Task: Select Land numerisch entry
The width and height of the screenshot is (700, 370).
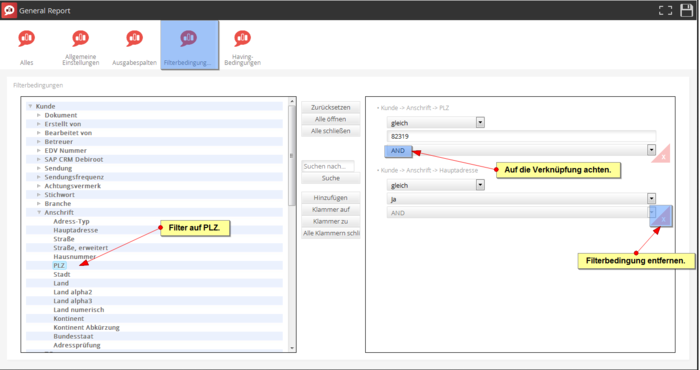Action: coord(79,310)
